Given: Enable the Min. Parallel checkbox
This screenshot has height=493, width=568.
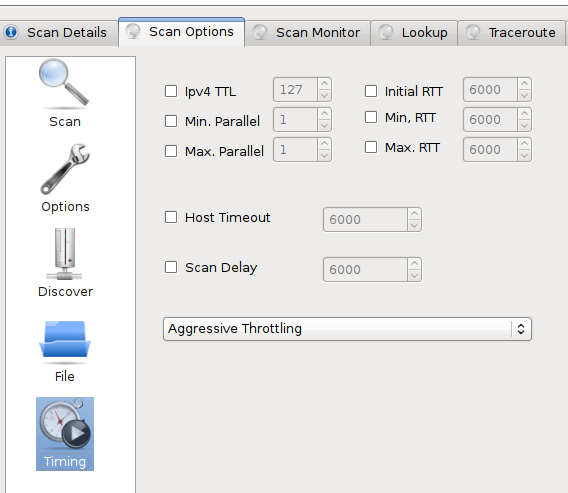Looking at the screenshot, I should click(x=171, y=121).
